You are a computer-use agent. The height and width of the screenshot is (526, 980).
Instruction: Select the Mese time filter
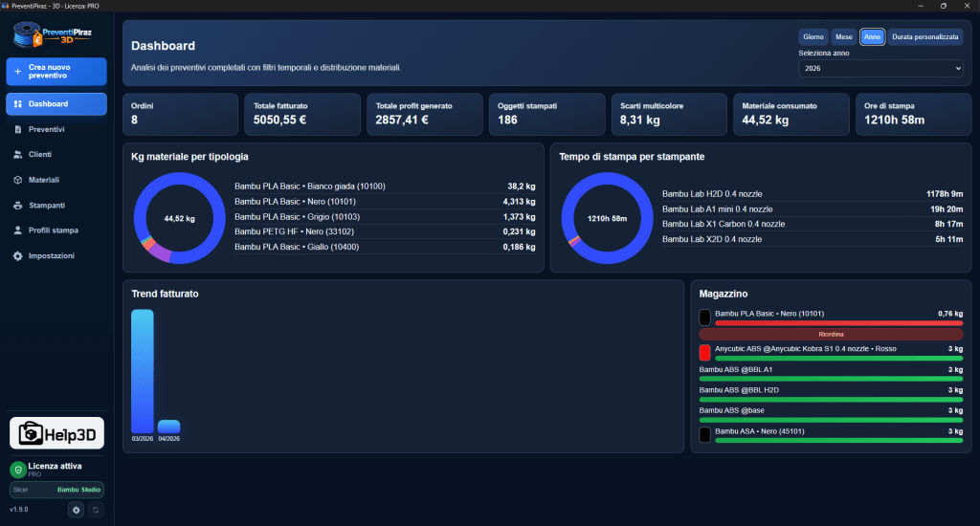click(x=844, y=37)
